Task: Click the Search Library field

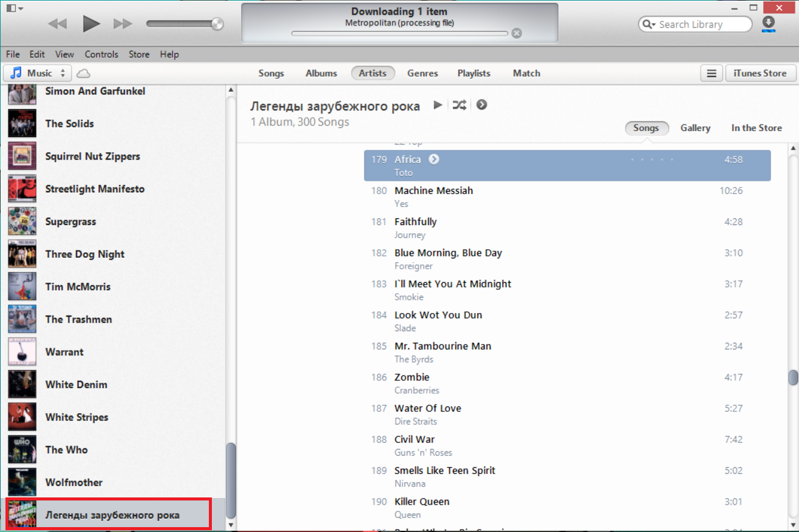Action: [695, 24]
